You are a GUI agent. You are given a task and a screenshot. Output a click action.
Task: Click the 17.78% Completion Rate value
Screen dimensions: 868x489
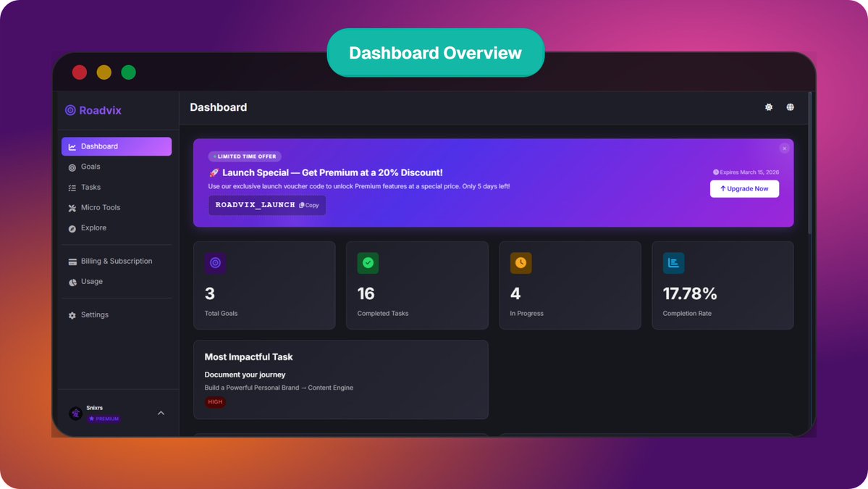pos(690,293)
